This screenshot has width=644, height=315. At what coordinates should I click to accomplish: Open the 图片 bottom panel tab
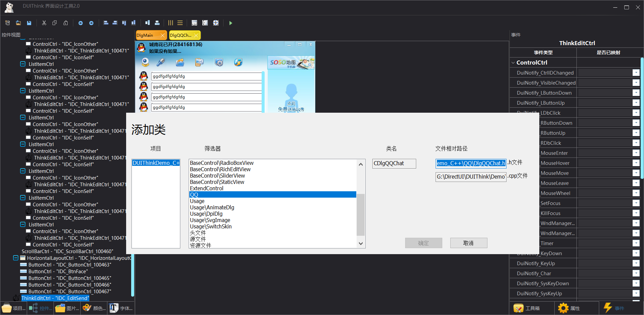pos(67,308)
